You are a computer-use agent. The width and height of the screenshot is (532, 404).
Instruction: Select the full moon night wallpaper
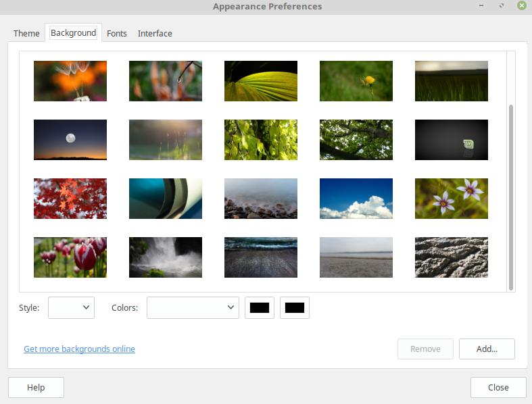(x=70, y=140)
